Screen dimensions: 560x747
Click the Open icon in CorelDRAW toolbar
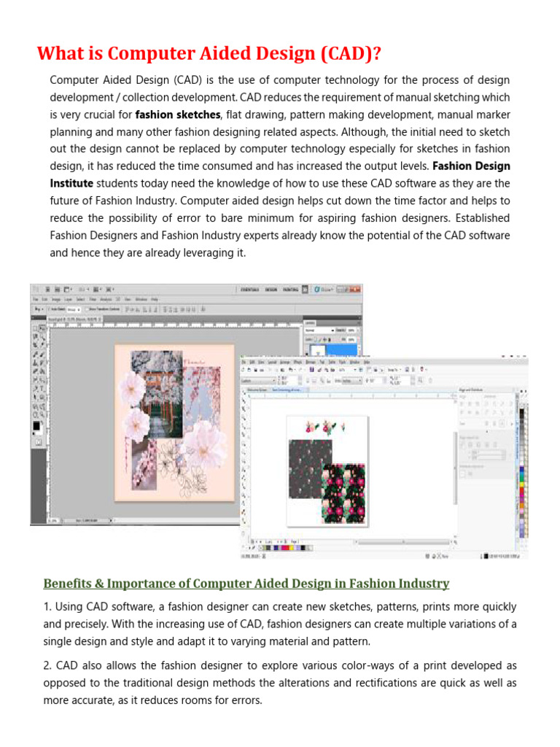pos(249,370)
